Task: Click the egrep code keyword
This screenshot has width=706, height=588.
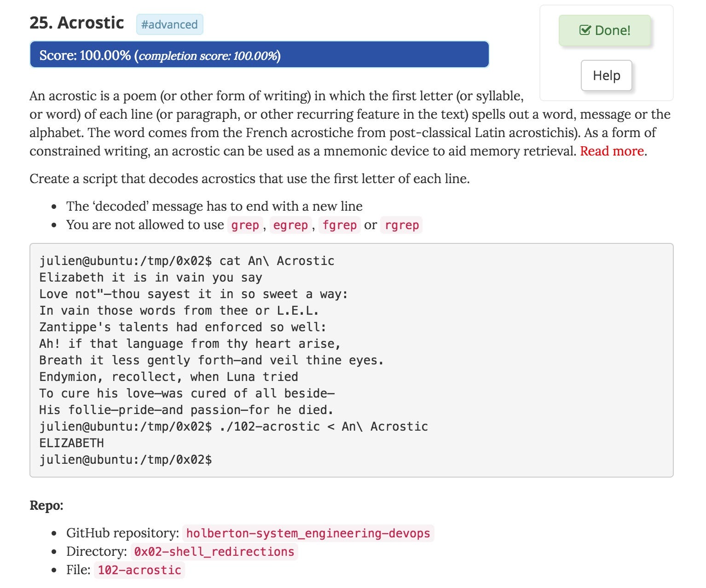Action: (x=290, y=225)
